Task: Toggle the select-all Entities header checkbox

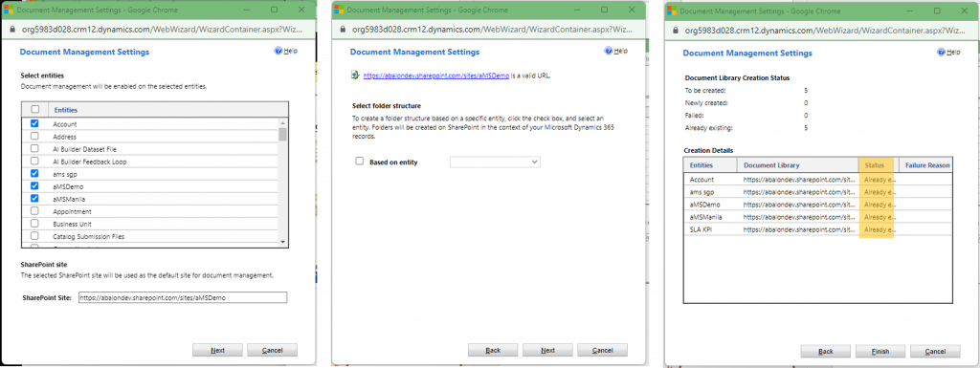Action: click(35, 109)
